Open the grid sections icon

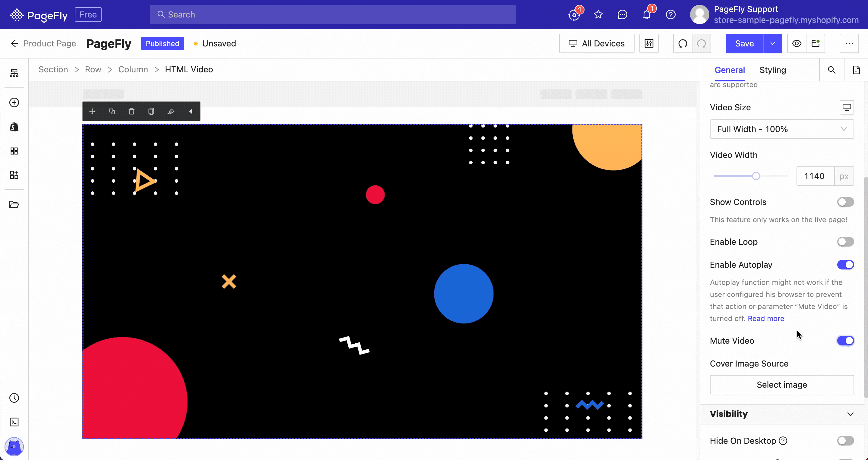[x=14, y=151]
